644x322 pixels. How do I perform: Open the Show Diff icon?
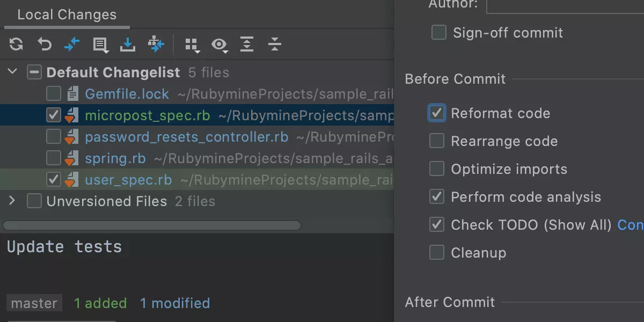pos(72,44)
